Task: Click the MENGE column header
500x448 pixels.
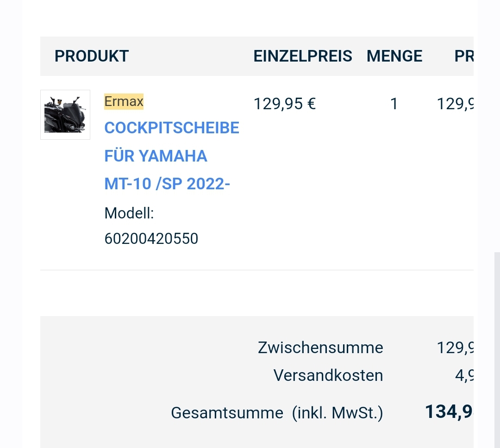Action: [394, 56]
